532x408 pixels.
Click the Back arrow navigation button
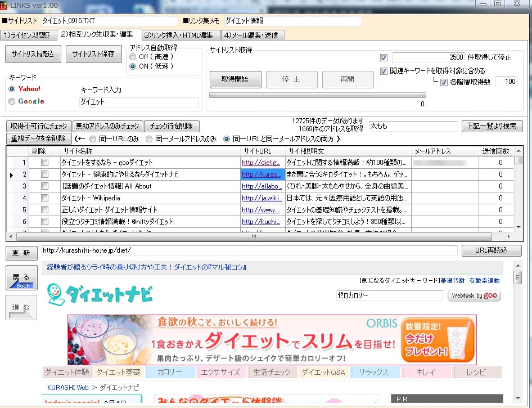pos(21,278)
